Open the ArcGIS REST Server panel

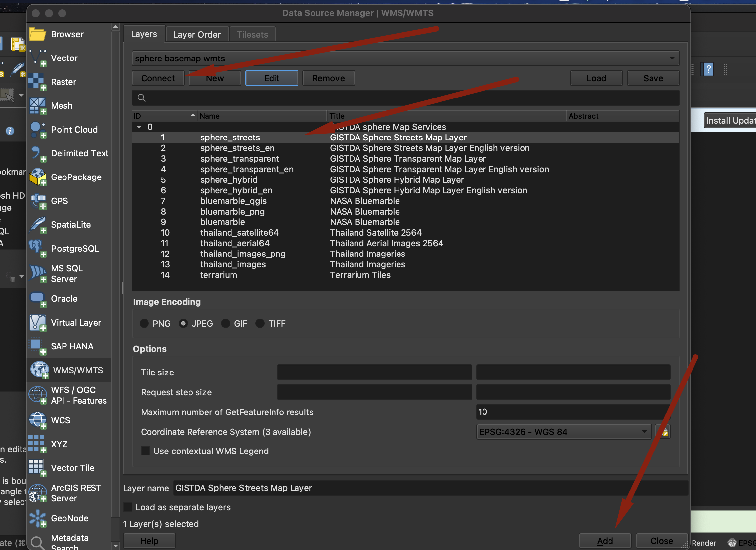(75, 493)
